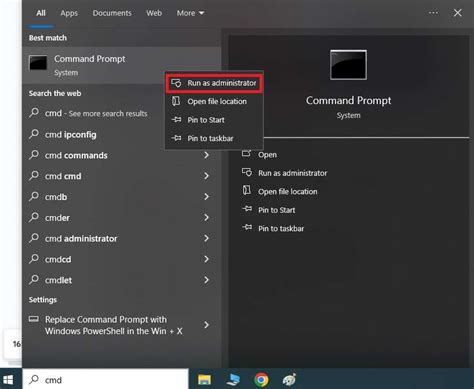Click the large Command Prompt icon in details pane
The image size is (474, 389).
coord(348,65)
